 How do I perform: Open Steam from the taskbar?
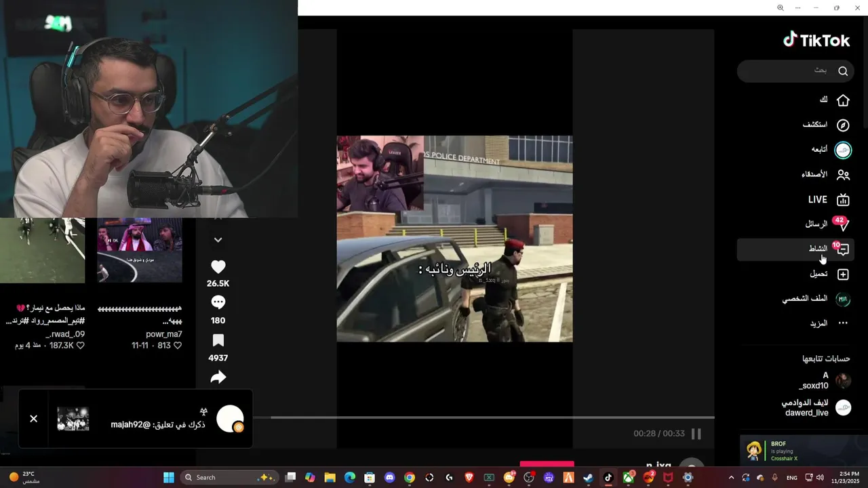pos(588,478)
